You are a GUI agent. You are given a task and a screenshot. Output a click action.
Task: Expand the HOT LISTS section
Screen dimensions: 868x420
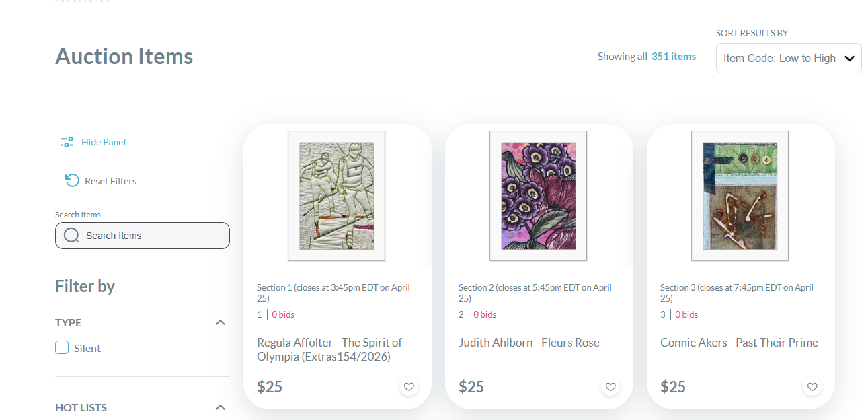221,407
